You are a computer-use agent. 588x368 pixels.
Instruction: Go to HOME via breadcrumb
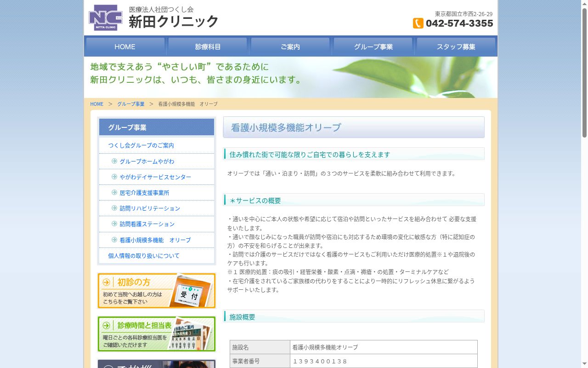click(97, 104)
